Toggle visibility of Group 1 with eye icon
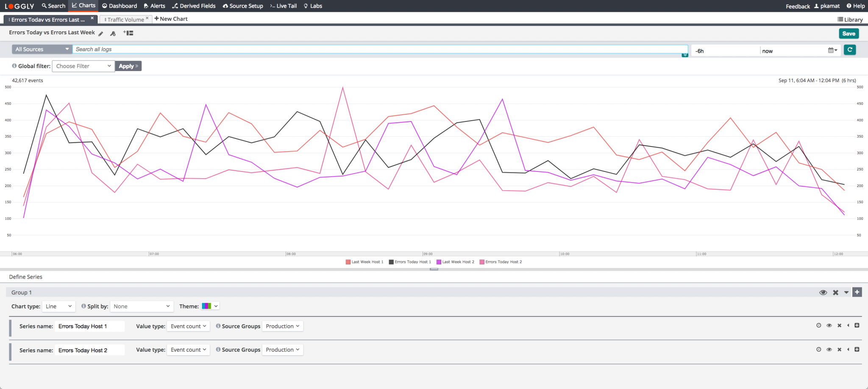 point(823,292)
